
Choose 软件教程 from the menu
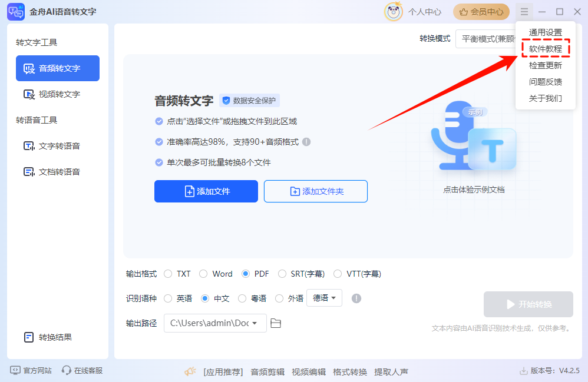545,49
